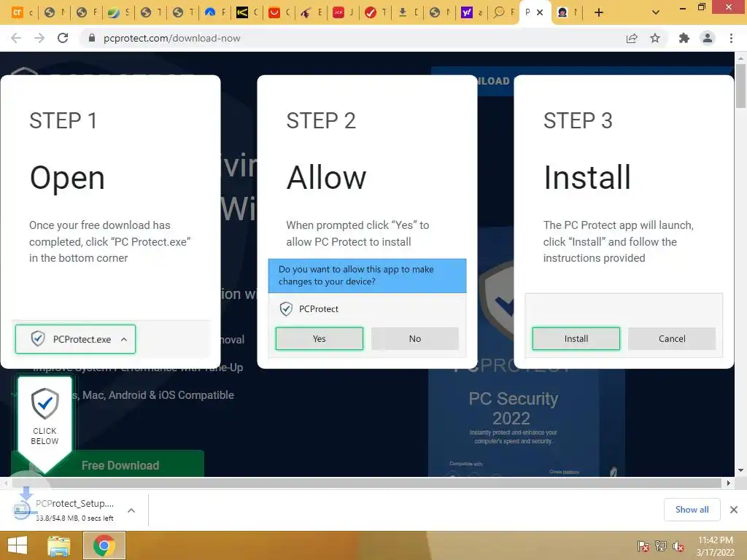Go back to the previous page
Viewport: 747px width, 560px height.
coord(16,38)
